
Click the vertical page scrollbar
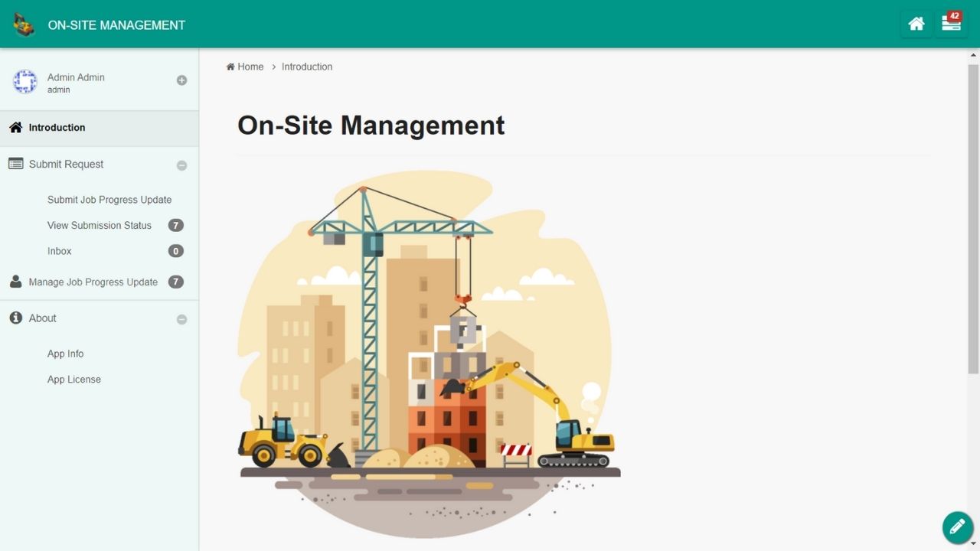tap(973, 222)
